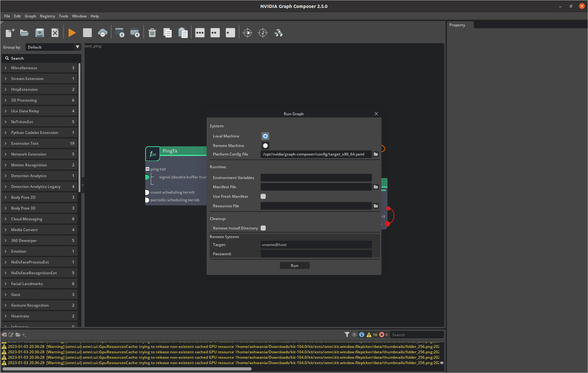Screen dimensions: 588x373
Task: Enable the Use Fresh Manifest checkbox
Action: tap(263, 196)
